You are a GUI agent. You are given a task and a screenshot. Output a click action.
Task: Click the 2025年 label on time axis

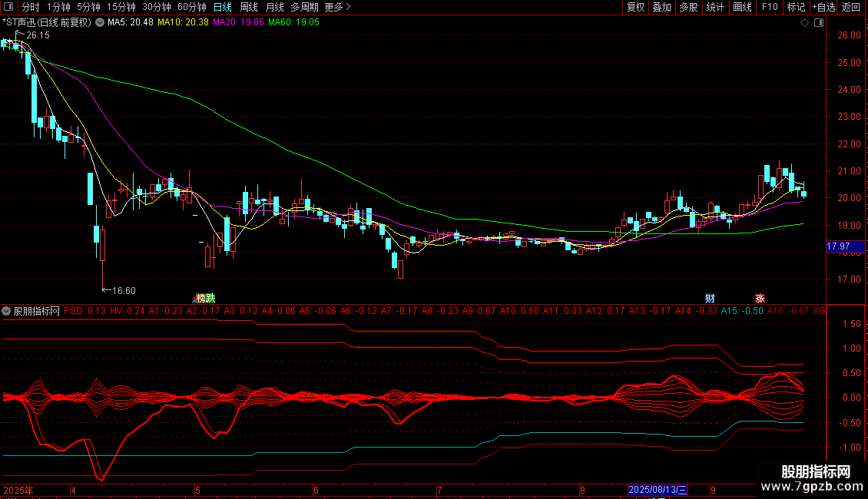pos(18,491)
